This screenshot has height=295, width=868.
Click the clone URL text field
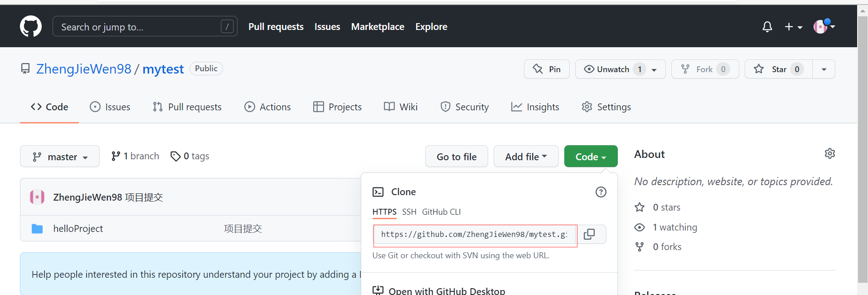(475, 235)
